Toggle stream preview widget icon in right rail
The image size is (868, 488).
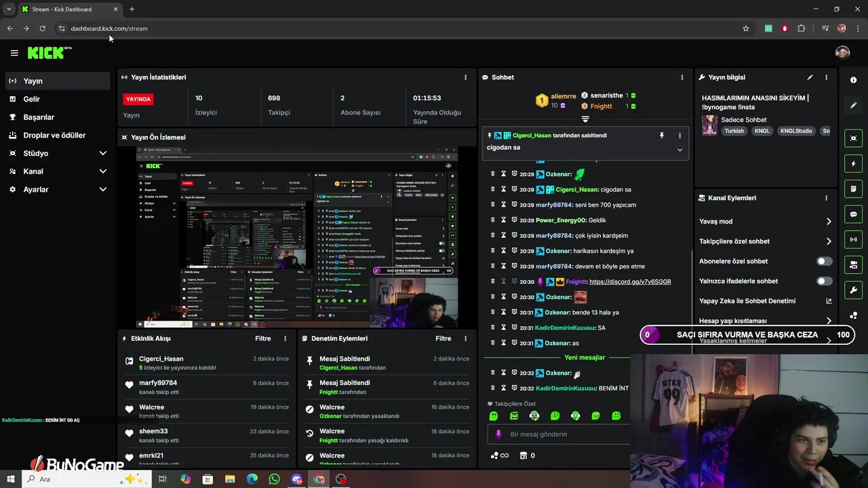[x=854, y=138]
